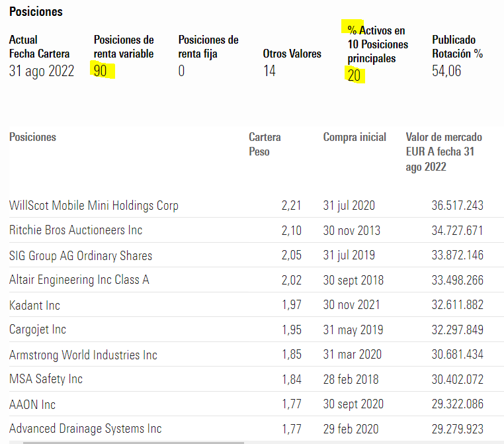Image resolution: width=504 pixels, height=444 pixels.
Task: Click the highlighted 20 top-ten percentage value
Action: [x=355, y=75]
